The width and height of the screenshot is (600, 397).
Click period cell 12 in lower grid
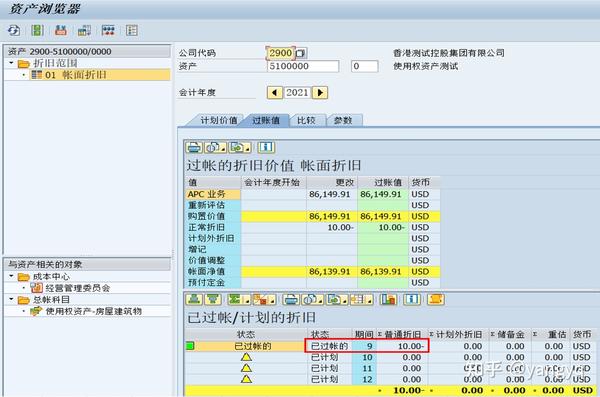[364, 379]
